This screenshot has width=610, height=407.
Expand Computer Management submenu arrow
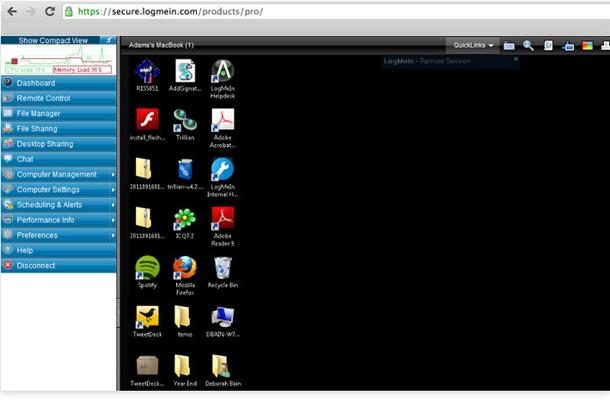[x=113, y=175]
